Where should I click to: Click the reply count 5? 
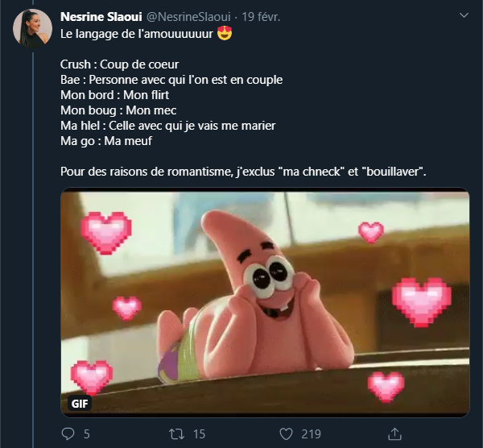[86, 434]
